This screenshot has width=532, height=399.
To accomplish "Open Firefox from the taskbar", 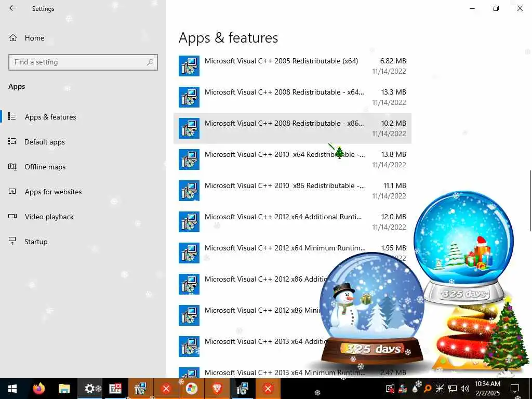I will [38, 389].
